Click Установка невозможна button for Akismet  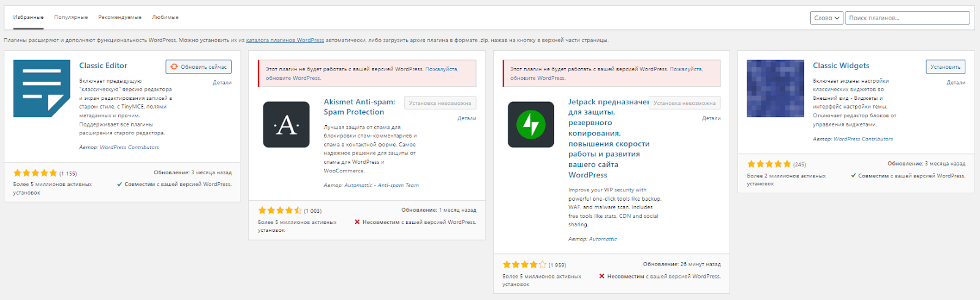(x=440, y=103)
